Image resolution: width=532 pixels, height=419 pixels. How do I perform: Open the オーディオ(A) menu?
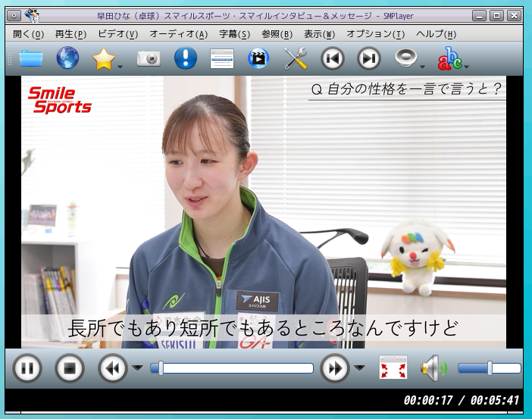point(178,34)
